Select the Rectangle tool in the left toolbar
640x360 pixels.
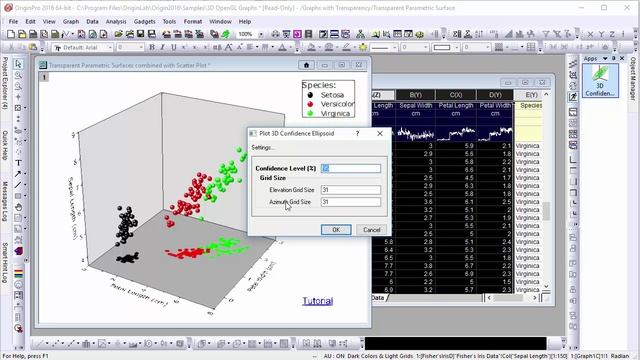point(18,196)
